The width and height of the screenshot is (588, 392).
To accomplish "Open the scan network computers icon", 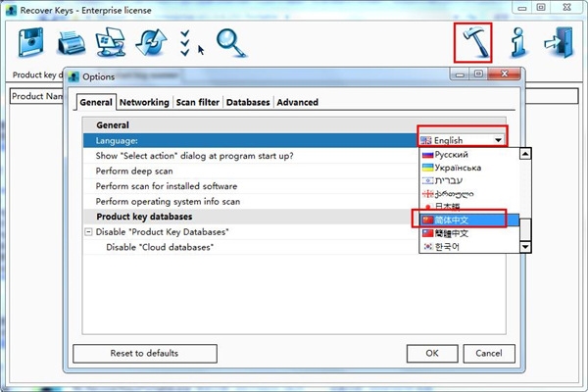I will (110, 42).
